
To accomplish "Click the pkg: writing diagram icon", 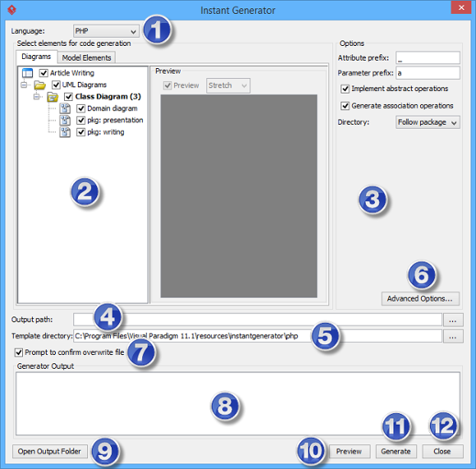I will click(65, 132).
